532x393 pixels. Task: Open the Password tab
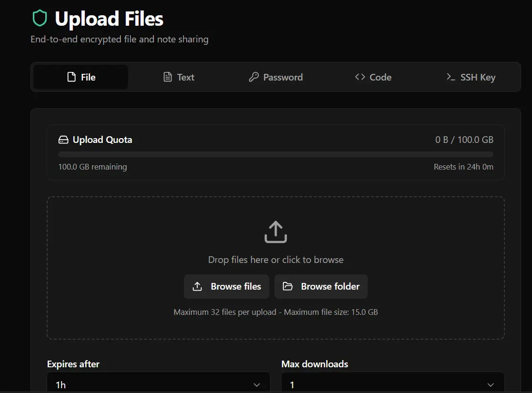(x=276, y=77)
